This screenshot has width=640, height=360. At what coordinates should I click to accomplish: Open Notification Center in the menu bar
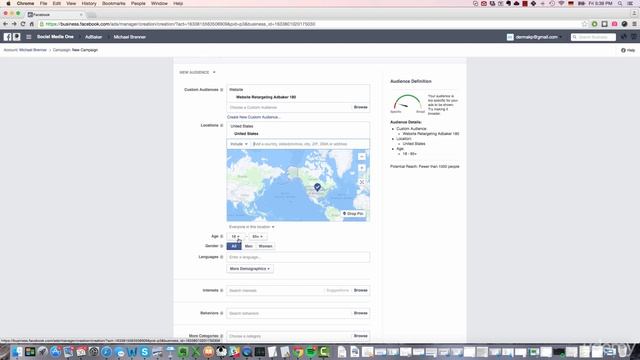pos(631,3)
